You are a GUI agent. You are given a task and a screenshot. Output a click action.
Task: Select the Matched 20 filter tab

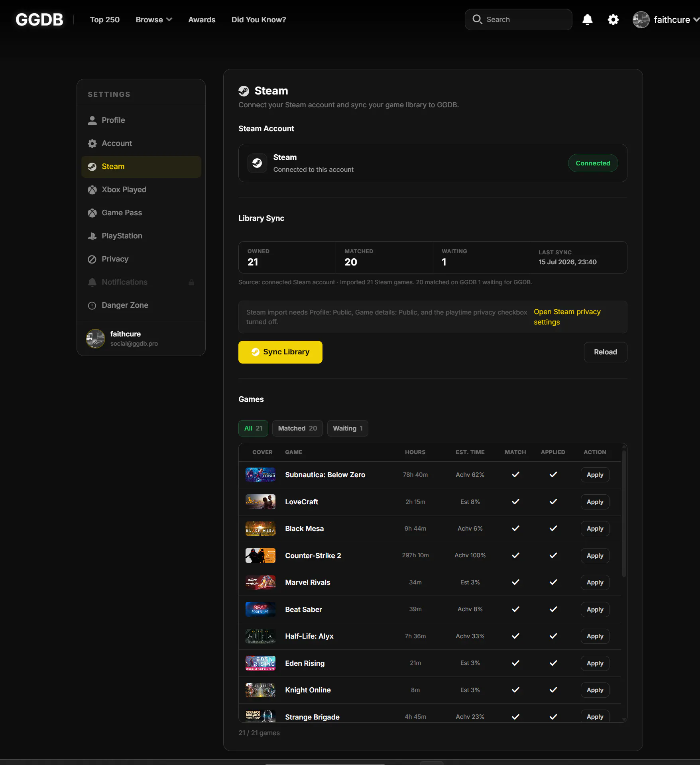(297, 428)
